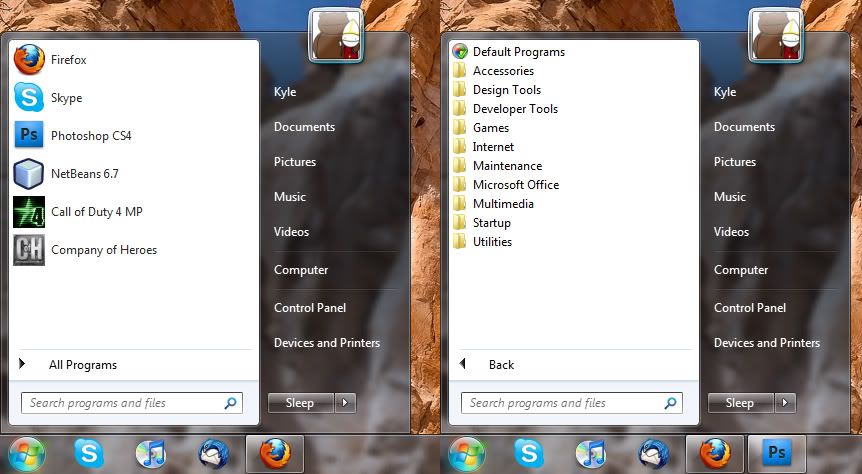The image size is (862, 474).
Task: Click user account picture in left Start menu
Action: tap(336, 35)
